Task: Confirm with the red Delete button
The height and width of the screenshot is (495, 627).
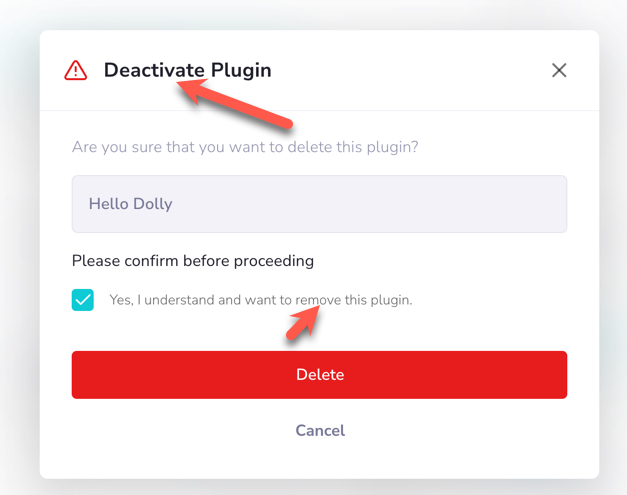Action: point(319,375)
